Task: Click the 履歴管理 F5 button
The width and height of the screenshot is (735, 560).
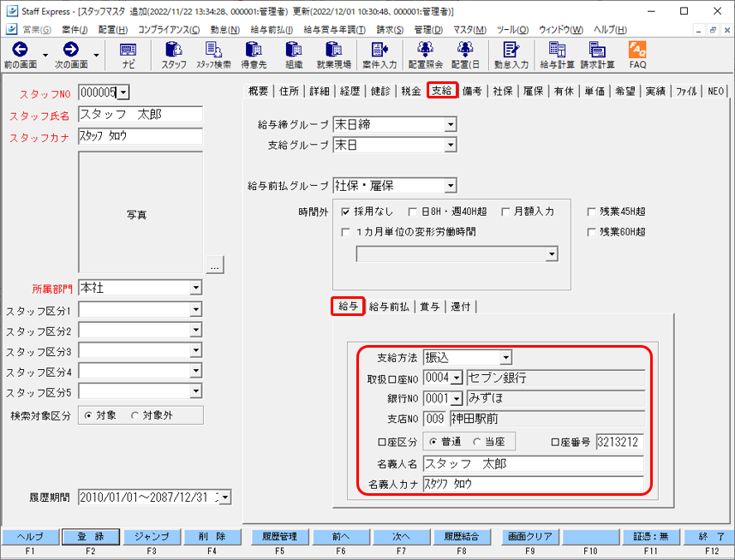Action: point(279,537)
